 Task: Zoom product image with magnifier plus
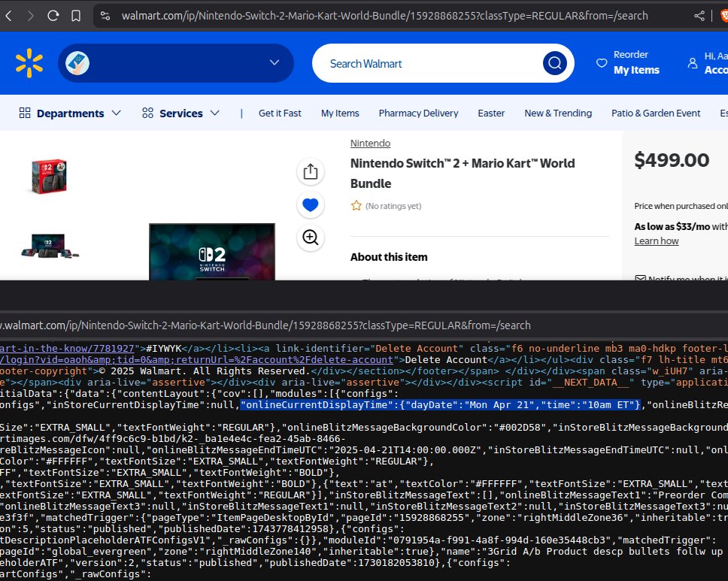pyautogui.click(x=310, y=238)
